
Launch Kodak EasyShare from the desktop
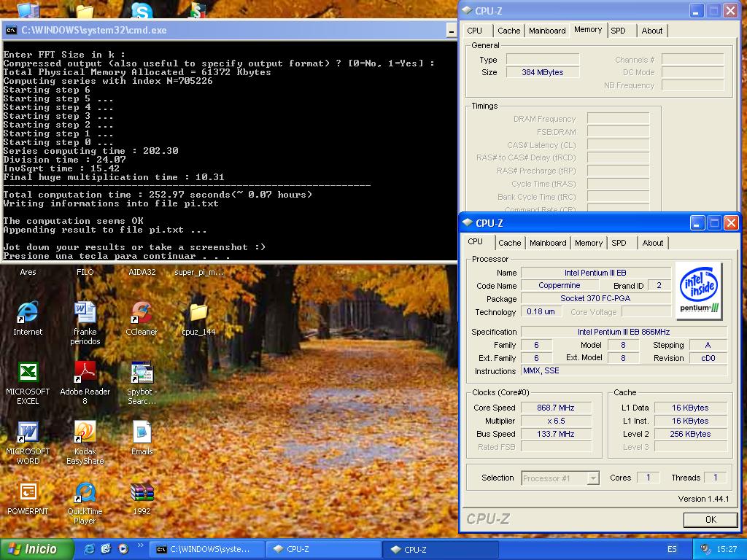pos(85,432)
